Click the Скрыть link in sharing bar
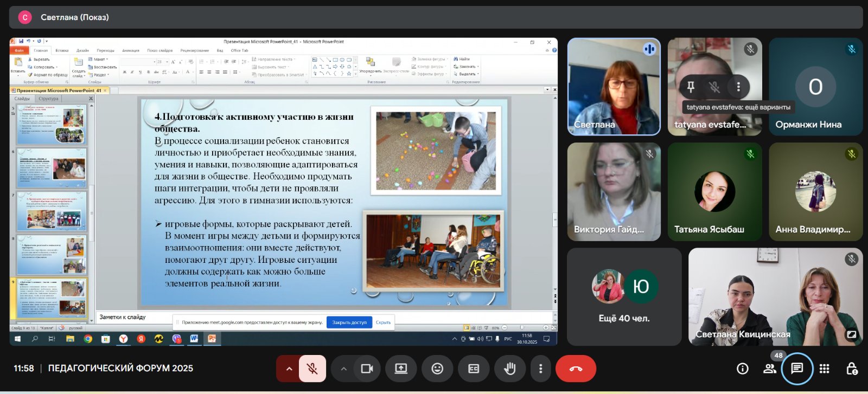The height and width of the screenshot is (394, 868). tap(383, 322)
